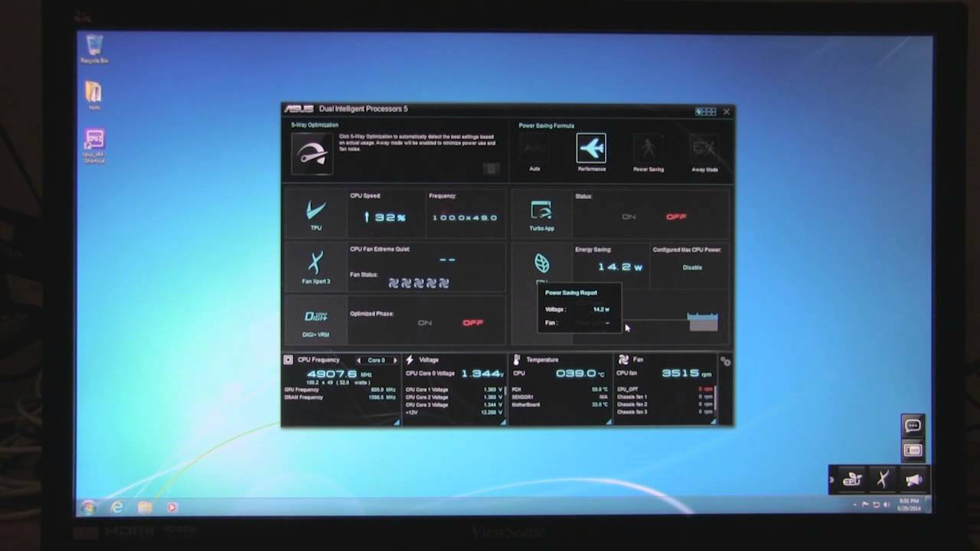Click the 4907.6 MHz frequency readout

[x=338, y=373]
